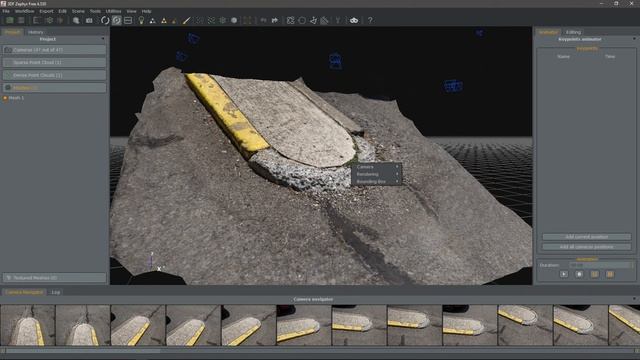Click the camera snapshot toolbar icon
This screenshot has height=360, width=640.
click(89, 20)
